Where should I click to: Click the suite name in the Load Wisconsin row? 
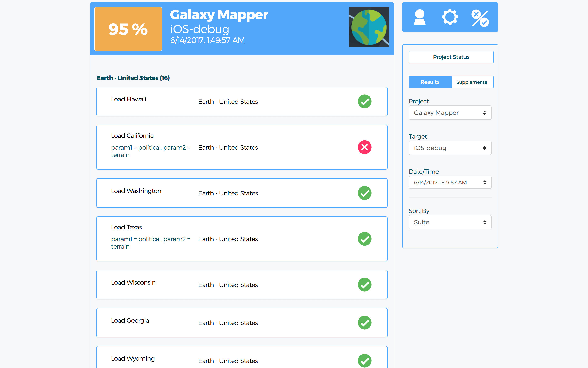coord(228,285)
